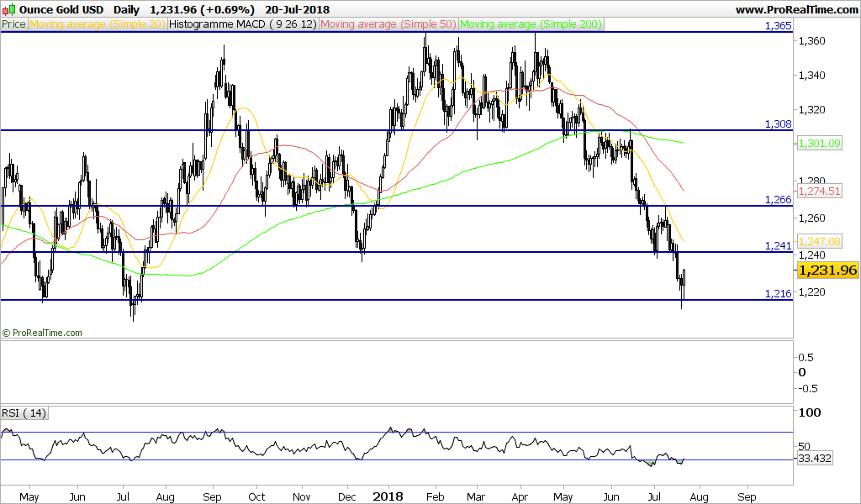Click the 1,241 horizontal level label
Screen dimensions: 861x504
pos(779,245)
